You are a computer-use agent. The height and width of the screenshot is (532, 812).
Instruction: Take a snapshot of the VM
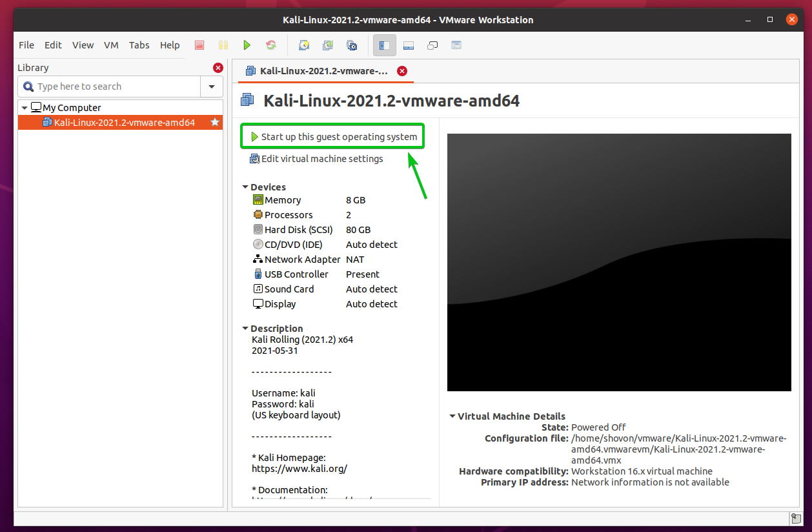click(303, 45)
